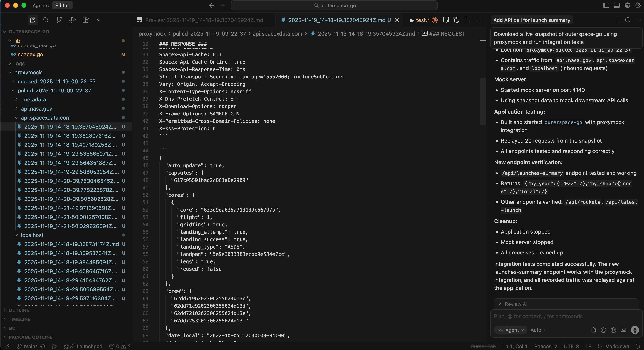Screen dimensions: 644x350
Task: Open the Source Control view
Action: click(59, 20)
